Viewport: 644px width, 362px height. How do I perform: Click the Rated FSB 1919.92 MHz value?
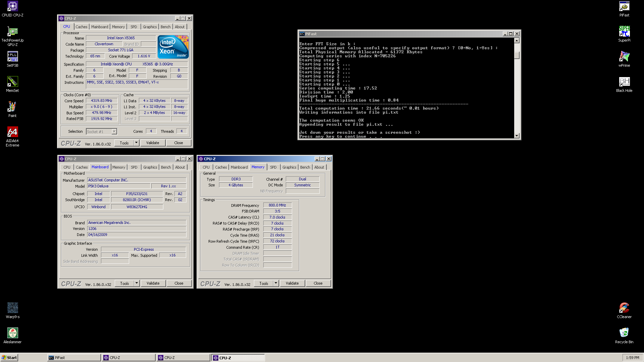pyautogui.click(x=102, y=119)
